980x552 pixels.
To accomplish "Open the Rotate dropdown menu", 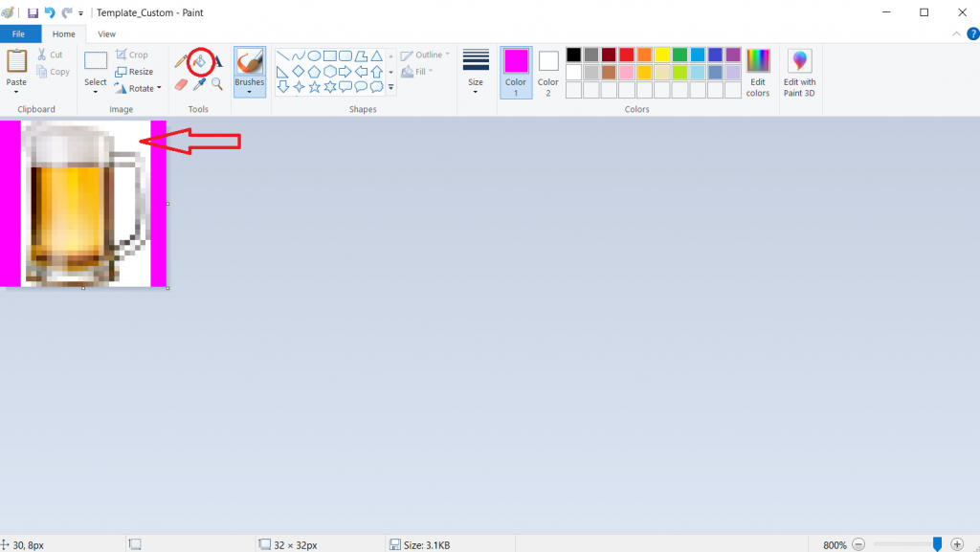I will click(138, 88).
